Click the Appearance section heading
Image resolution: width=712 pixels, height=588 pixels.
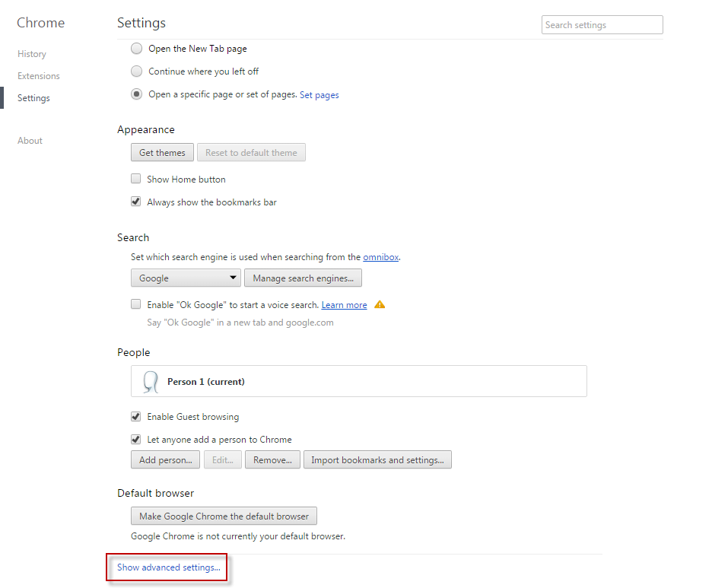tap(146, 130)
